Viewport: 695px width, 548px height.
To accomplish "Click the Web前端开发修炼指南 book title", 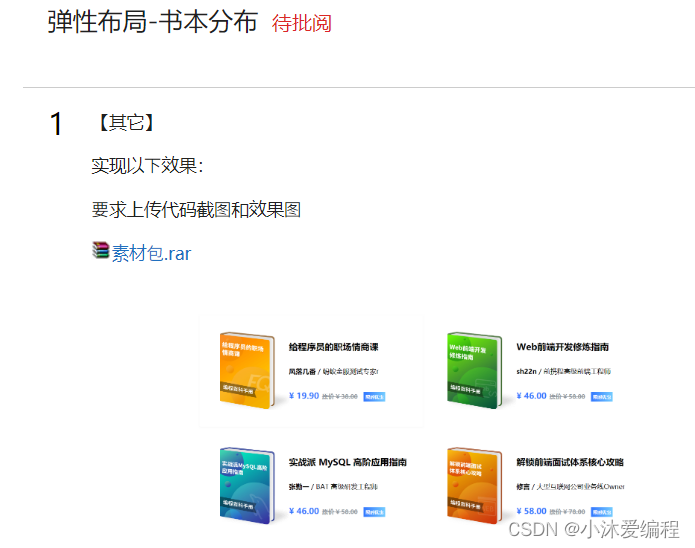I will [562, 347].
